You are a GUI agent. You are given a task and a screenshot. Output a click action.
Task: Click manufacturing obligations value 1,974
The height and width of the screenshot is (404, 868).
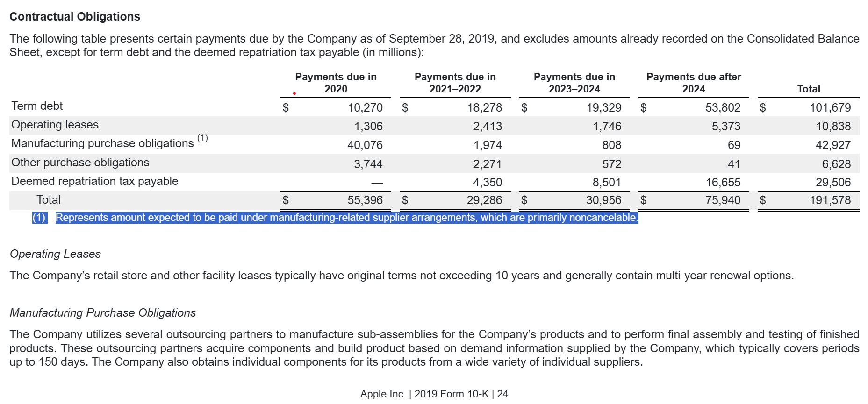488,145
